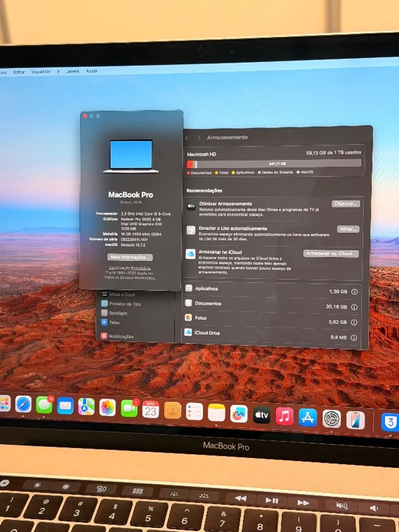Click the trash icon beside Esvaziar o Lixo
399x532 pixels.
tap(191, 231)
